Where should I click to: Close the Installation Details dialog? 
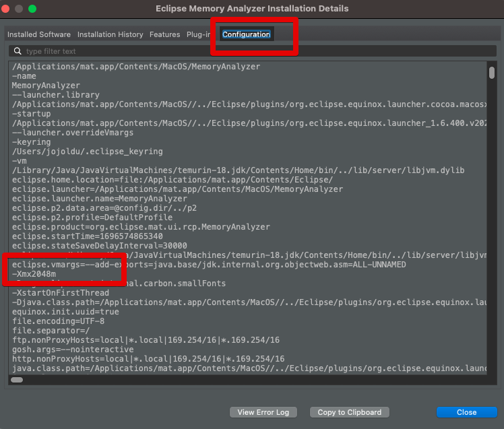pos(467,412)
